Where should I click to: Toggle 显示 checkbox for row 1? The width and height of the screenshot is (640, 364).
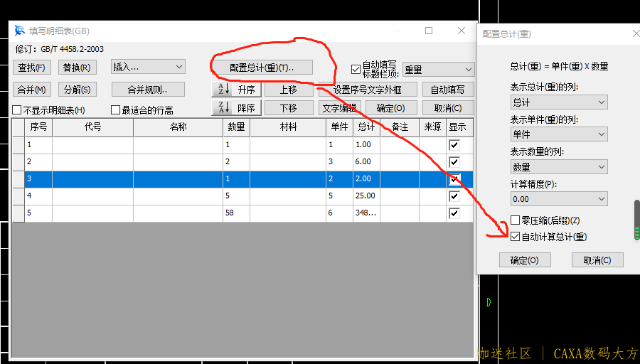coord(454,144)
